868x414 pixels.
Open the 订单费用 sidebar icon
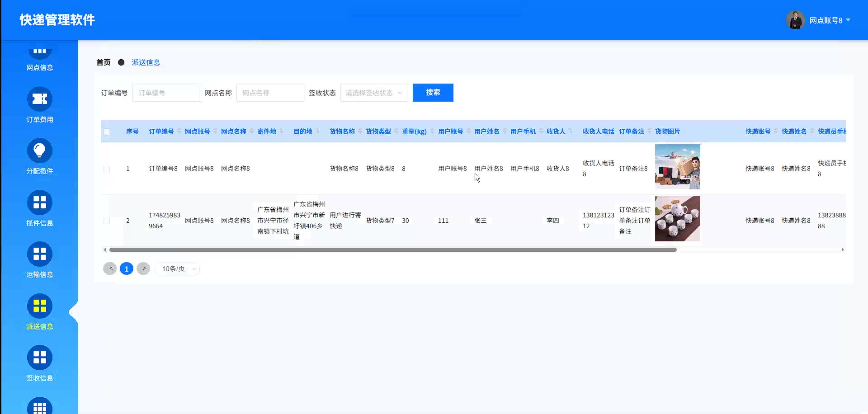tap(40, 99)
